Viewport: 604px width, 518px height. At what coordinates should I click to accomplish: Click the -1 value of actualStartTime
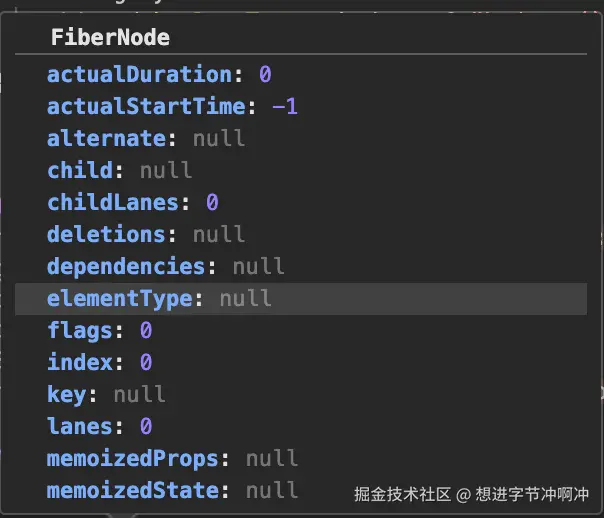coord(285,106)
